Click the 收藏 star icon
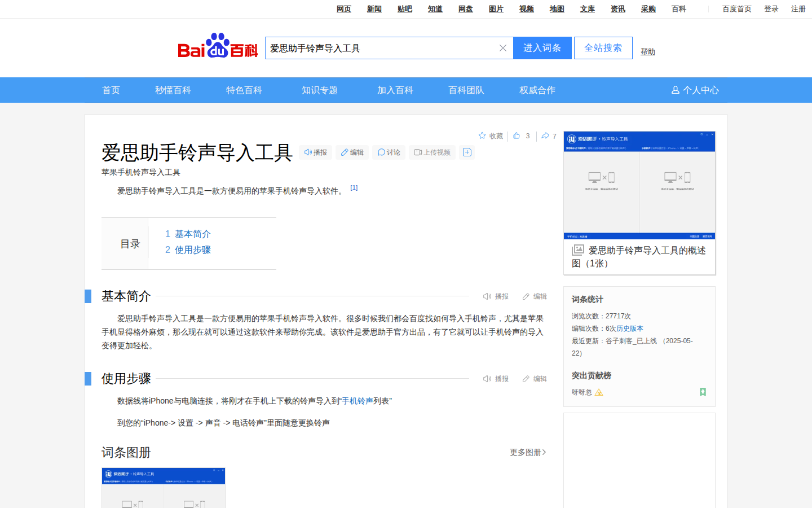The image size is (812, 508). point(482,135)
